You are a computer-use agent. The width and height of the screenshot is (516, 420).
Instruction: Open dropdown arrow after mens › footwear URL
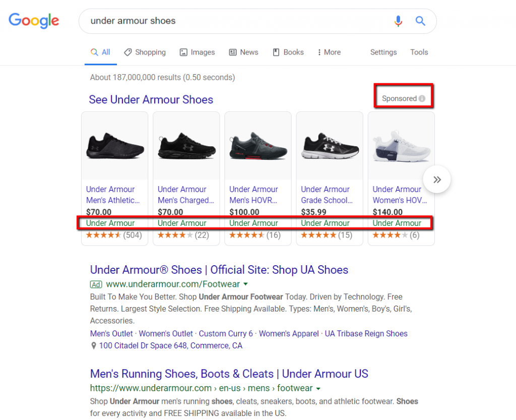(318, 388)
